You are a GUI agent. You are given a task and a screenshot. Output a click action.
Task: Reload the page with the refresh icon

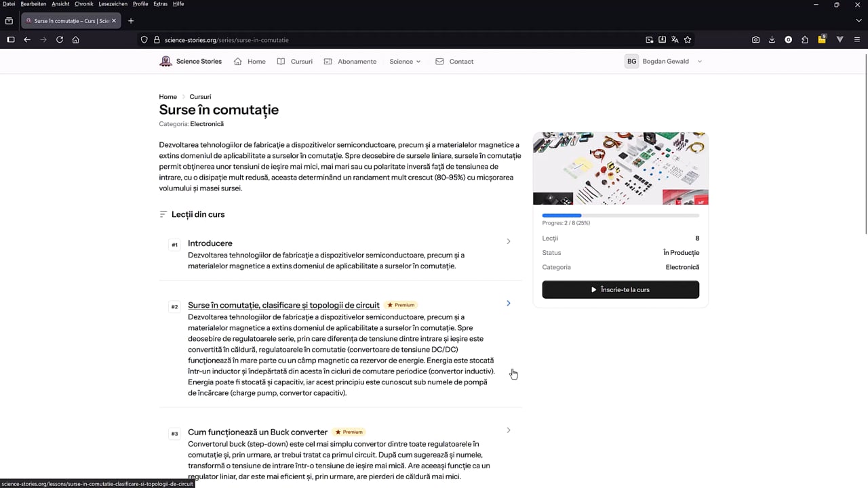(x=60, y=40)
